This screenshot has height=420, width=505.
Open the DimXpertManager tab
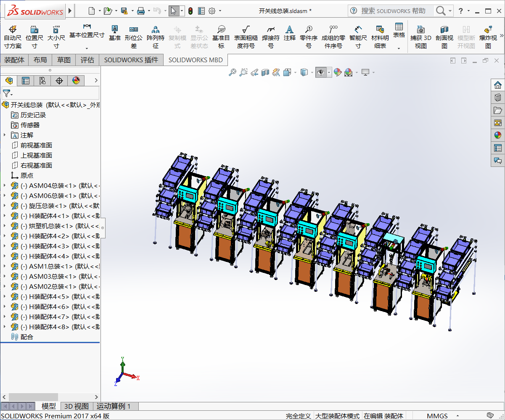tap(59, 80)
